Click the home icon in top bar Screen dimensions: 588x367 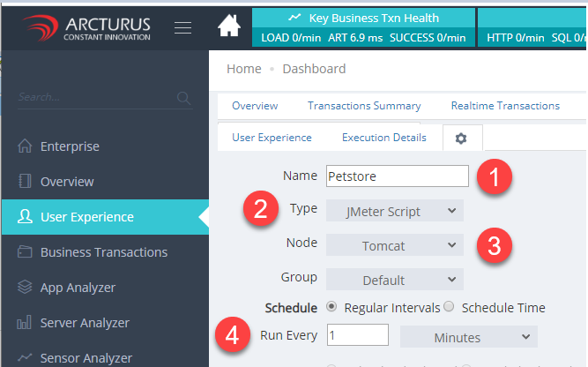tap(229, 26)
